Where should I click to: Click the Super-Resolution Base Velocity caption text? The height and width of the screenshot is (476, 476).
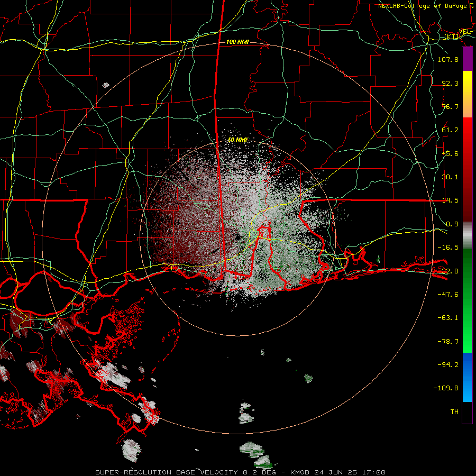[x=241, y=472]
